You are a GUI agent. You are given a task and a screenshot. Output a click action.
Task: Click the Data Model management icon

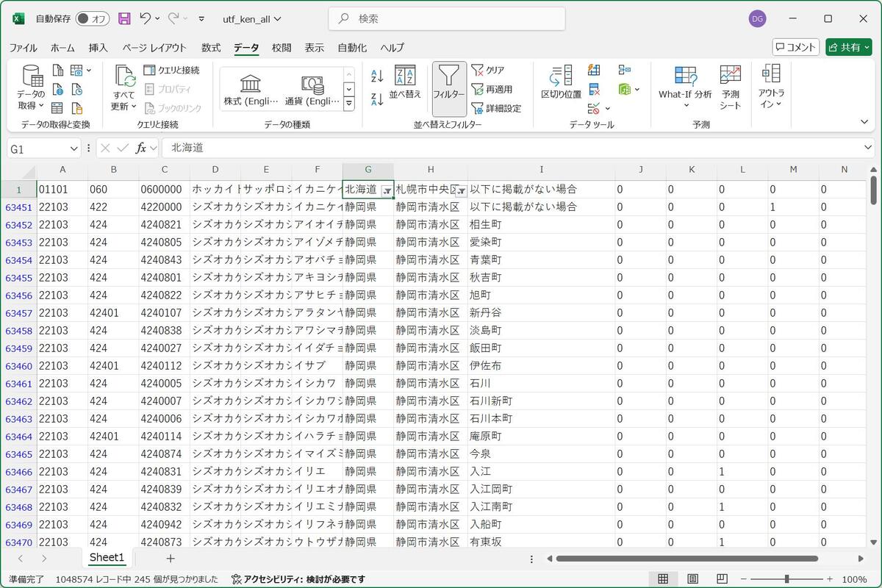pos(625,89)
